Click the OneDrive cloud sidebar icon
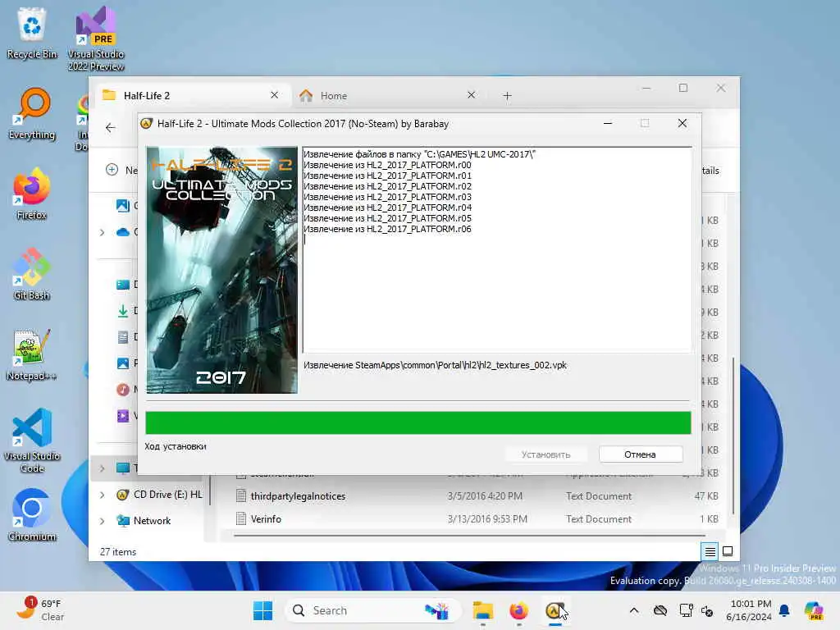Viewport: 840px width, 630px height. pyautogui.click(x=123, y=232)
